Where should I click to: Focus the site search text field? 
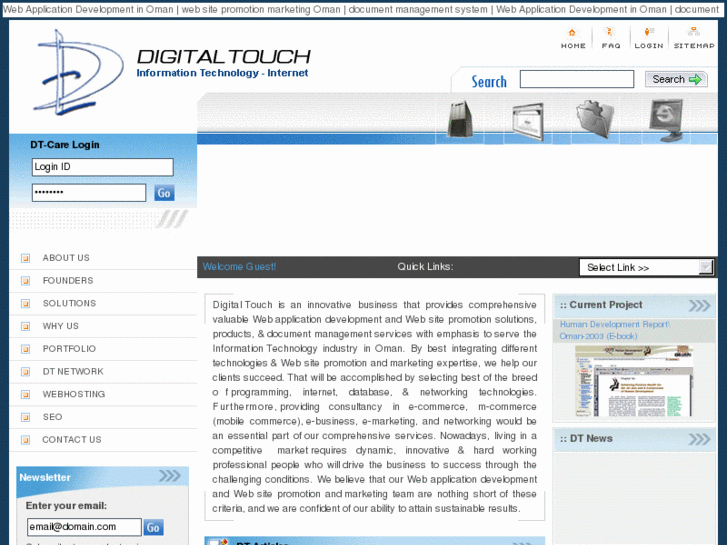577,79
